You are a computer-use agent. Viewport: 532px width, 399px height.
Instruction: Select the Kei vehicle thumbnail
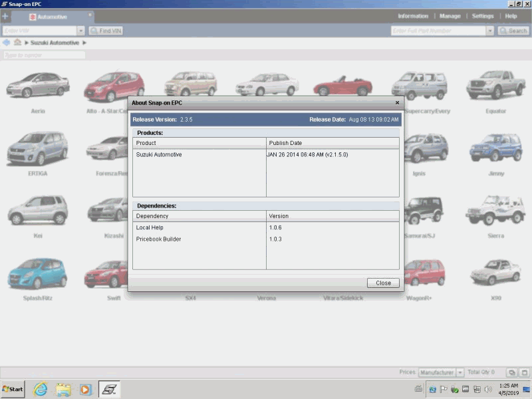(x=38, y=210)
